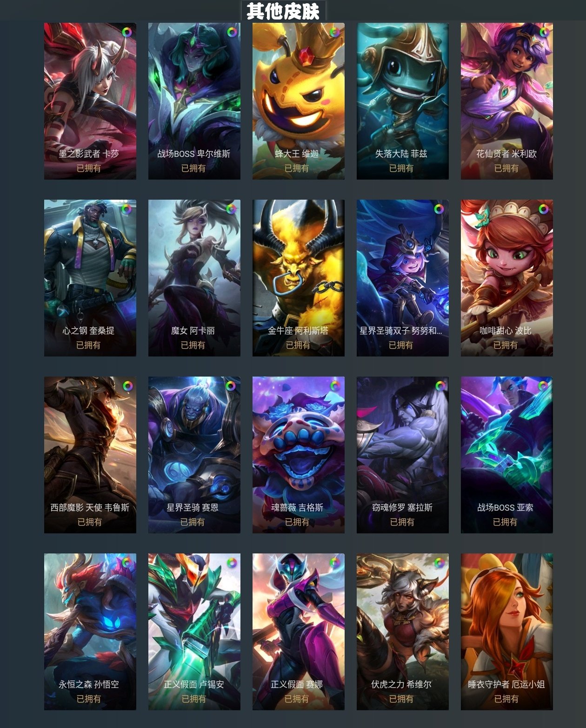Select 魔女 阿卡丽 skin card
586x728 pixels.
tap(194, 278)
